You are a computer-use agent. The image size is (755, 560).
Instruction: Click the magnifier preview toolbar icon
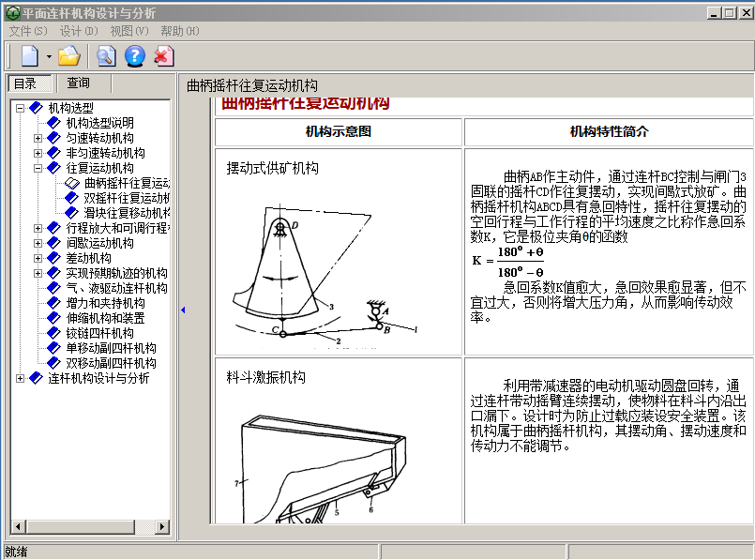pyautogui.click(x=106, y=55)
